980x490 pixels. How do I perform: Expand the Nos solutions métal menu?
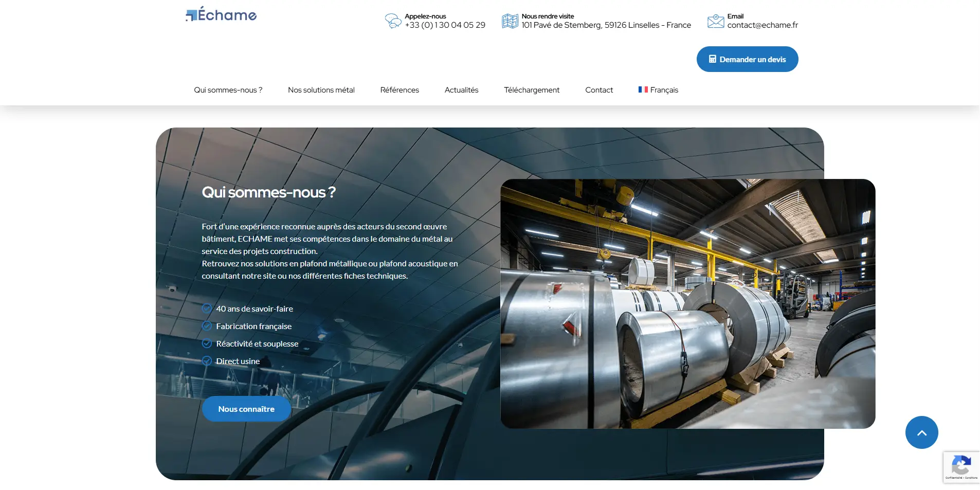(x=321, y=90)
